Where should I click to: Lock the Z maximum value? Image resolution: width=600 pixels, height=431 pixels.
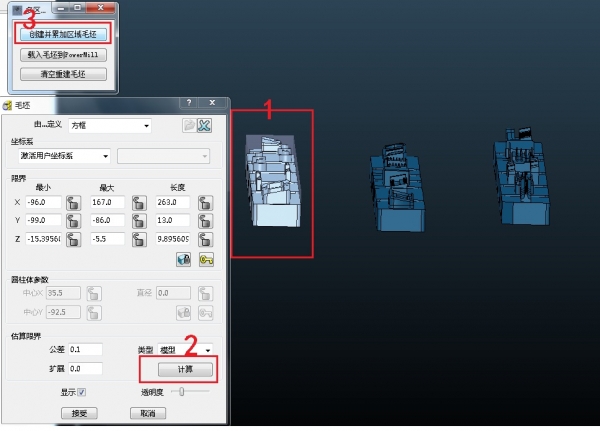coord(139,240)
